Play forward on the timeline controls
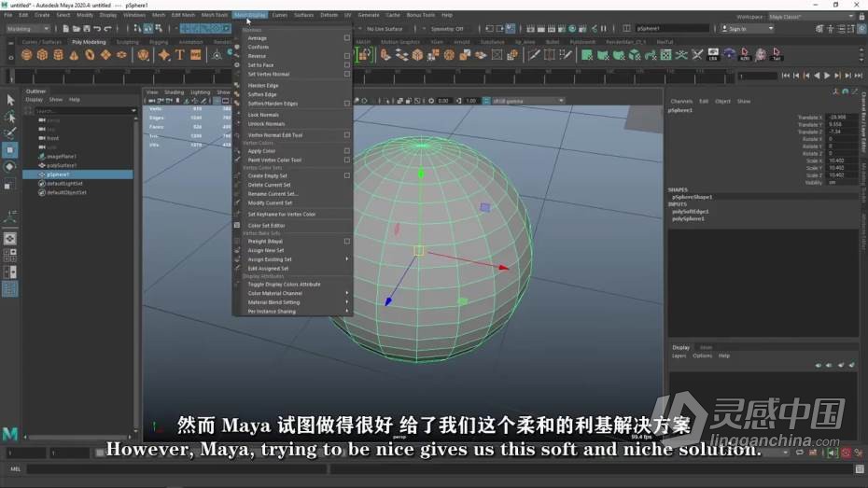The width and height of the screenshot is (868, 488). [x=827, y=76]
